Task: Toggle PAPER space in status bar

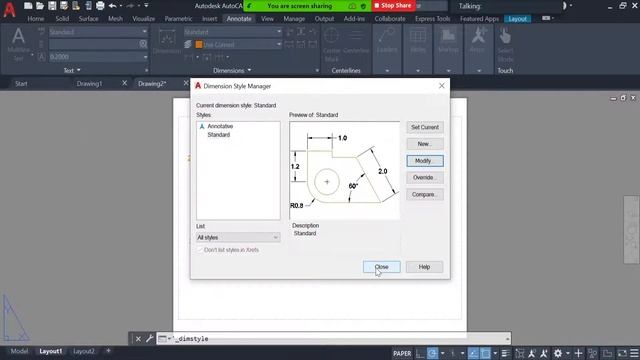Action: click(402, 353)
